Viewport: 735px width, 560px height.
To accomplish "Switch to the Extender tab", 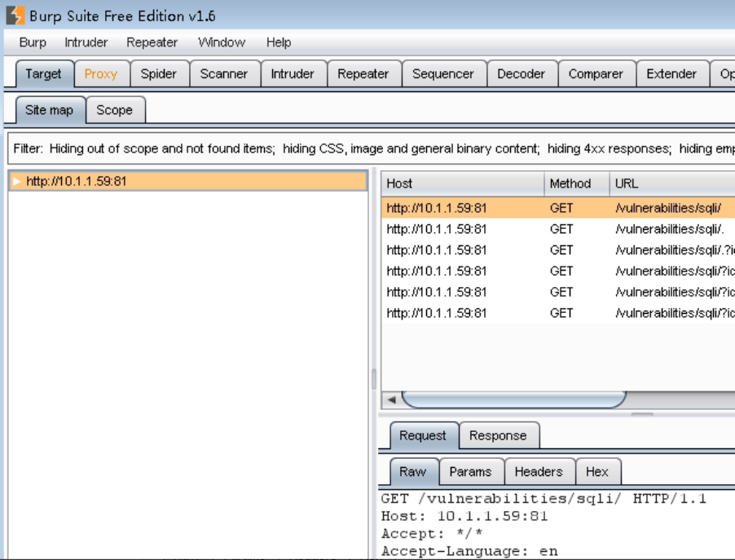I will pyautogui.click(x=671, y=74).
